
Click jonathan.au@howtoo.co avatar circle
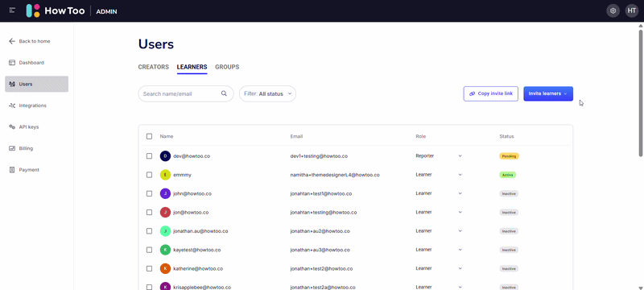(x=165, y=231)
